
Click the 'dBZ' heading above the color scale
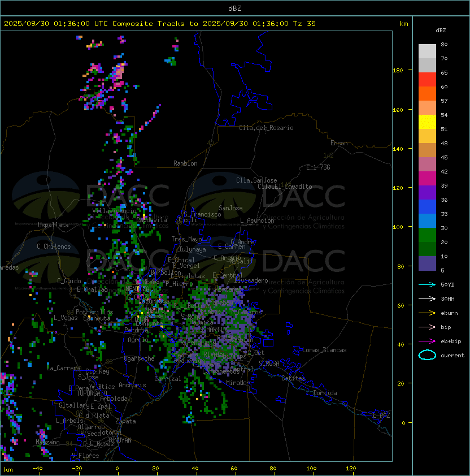441,31
